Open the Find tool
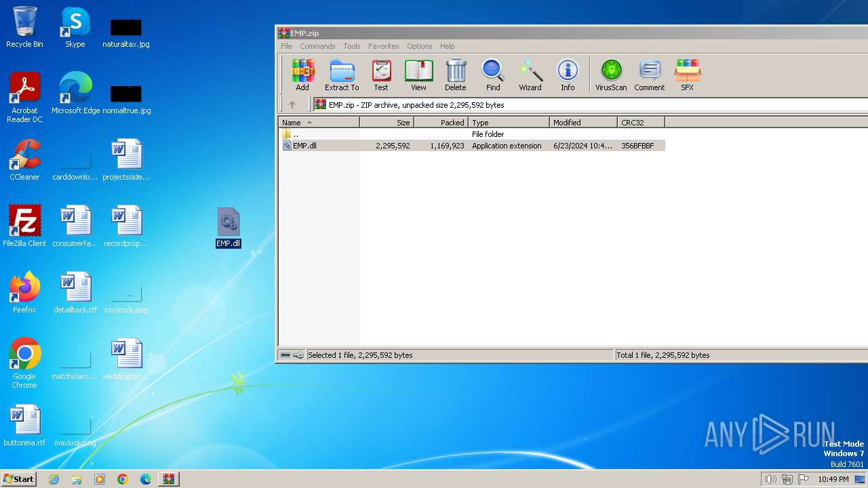The width and height of the screenshot is (868, 488). 493,75
